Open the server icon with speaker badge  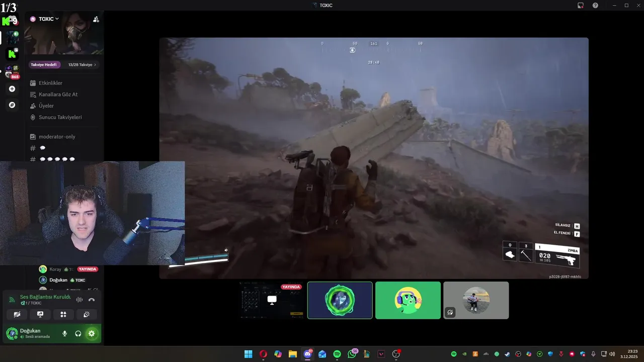(12, 38)
